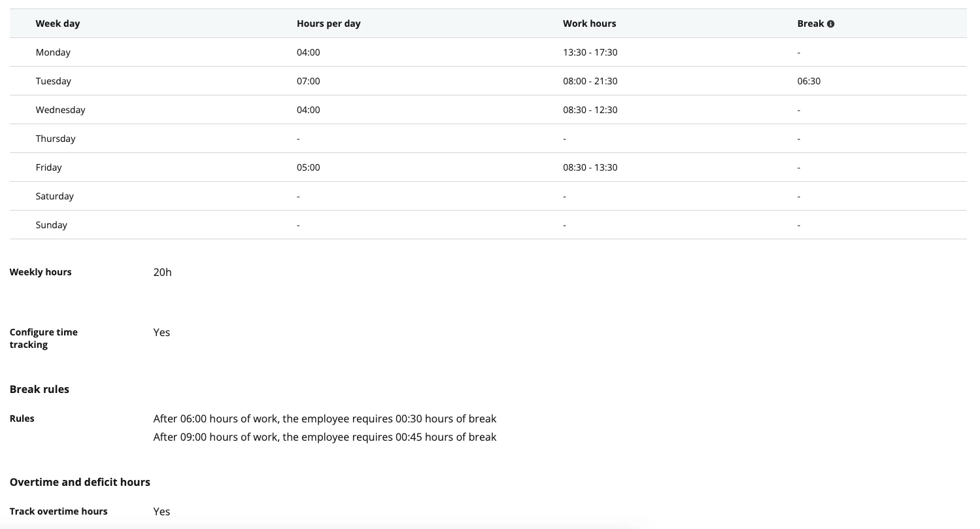Viewport: 980px width, 529px height.
Task: Click the "Rules" field label
Action: (x=22, y=418)
